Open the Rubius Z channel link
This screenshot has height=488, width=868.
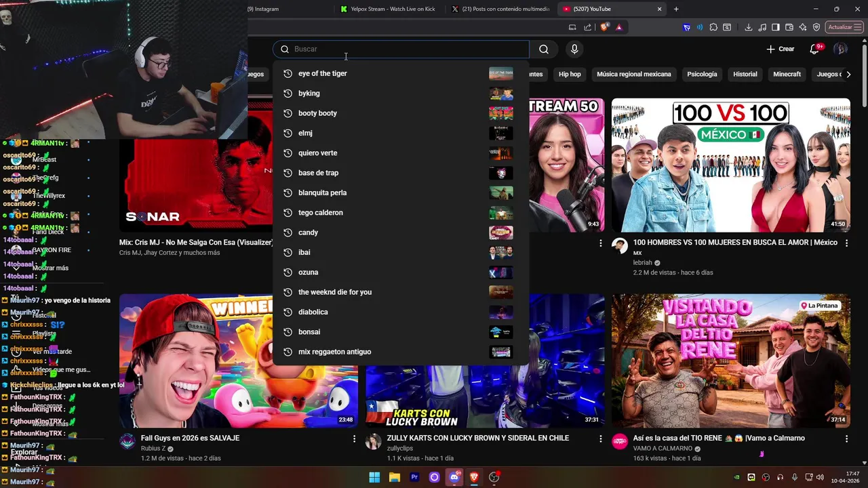coord(153,449)
